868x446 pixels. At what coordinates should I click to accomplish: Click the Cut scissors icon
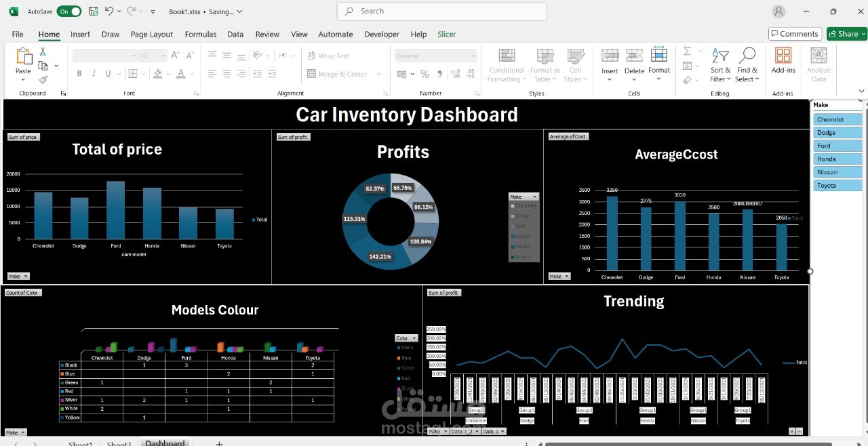click(x=43, y=52)
